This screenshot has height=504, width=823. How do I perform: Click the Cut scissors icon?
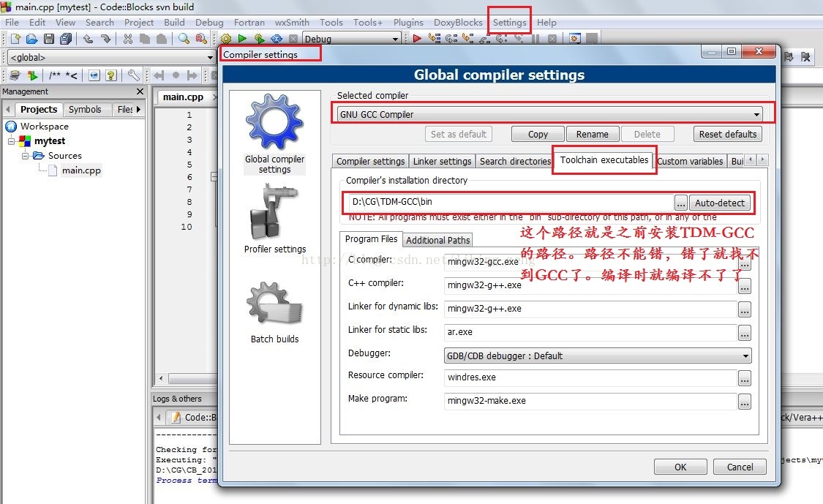127,38
